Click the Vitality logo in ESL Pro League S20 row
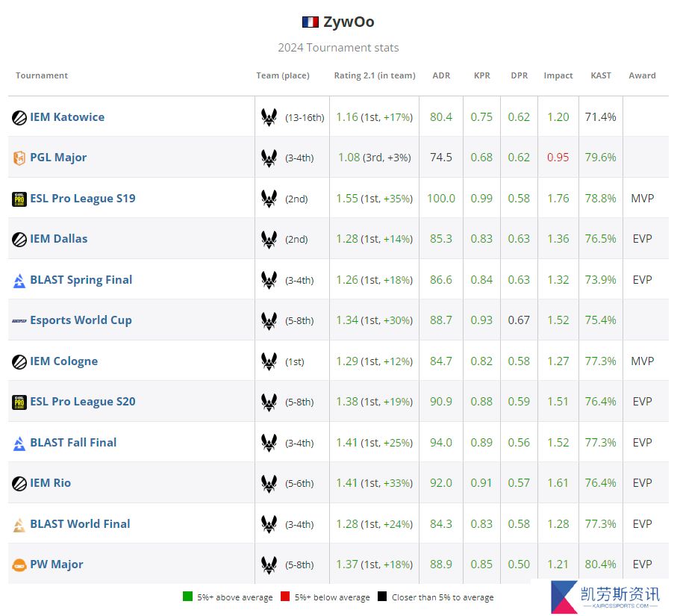The width and height of the screenshot is (680, 616). tap(269, 402)
